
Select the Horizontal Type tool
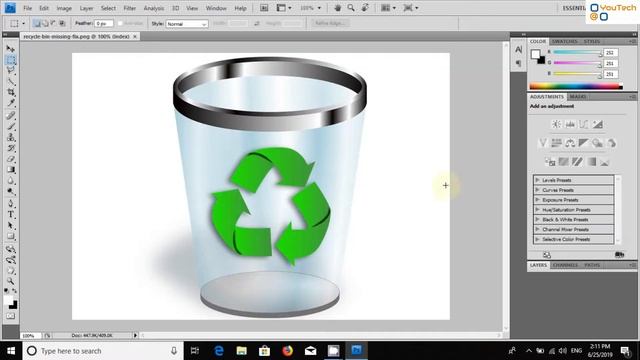11,215
